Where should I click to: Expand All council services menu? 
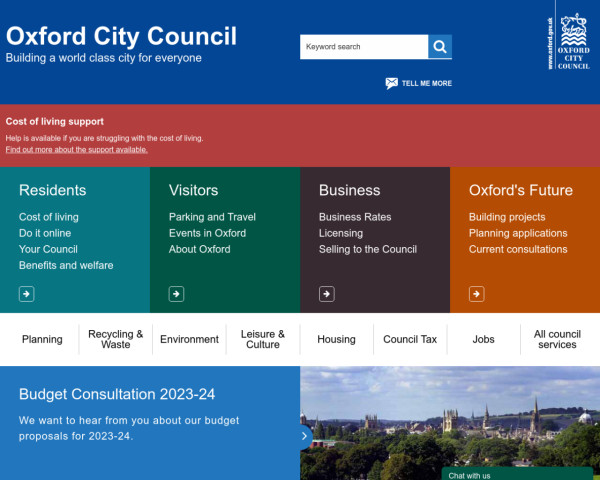click(557, 339)
